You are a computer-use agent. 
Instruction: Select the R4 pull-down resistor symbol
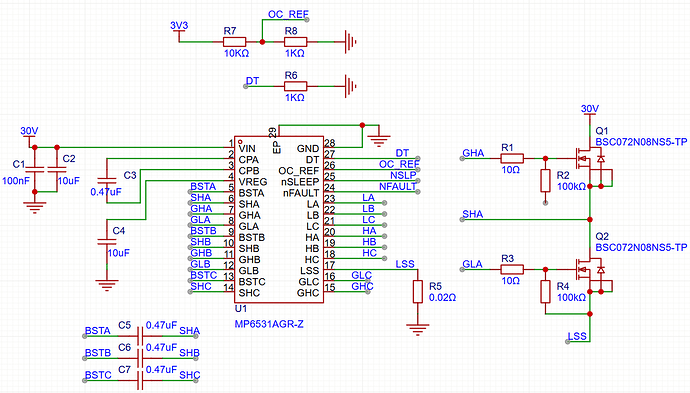tap(546, 291)
